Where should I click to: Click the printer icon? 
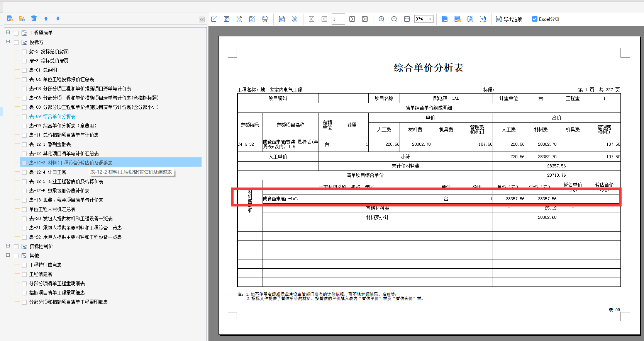pyautogui.click(x=265, y=19)
